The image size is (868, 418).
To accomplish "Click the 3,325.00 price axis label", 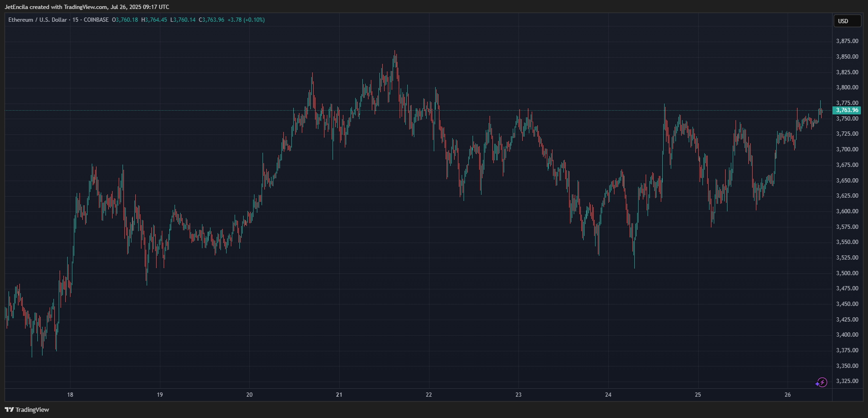I will (847, 381).
